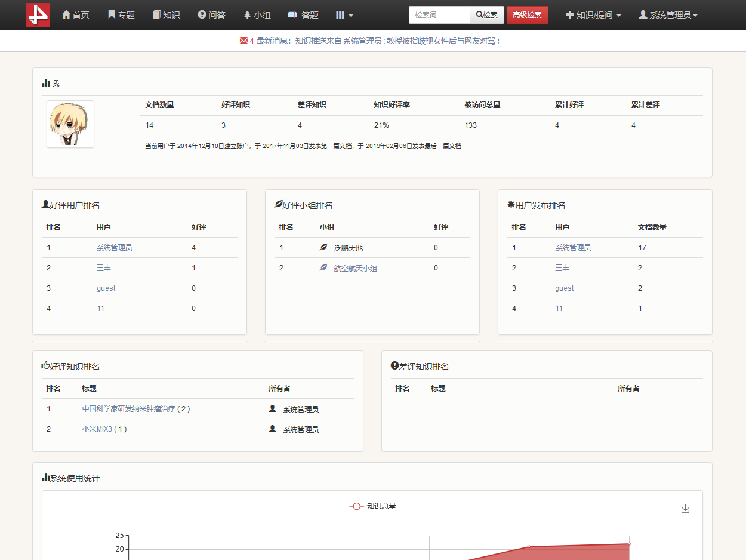Click the user icon beside 小米MIX3 owner
The width and height of the screenshot is (746, 560).
pos(273,429)
